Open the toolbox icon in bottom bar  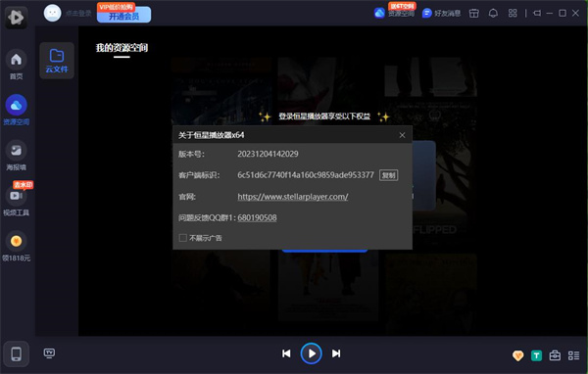click(x=555, y=355)
